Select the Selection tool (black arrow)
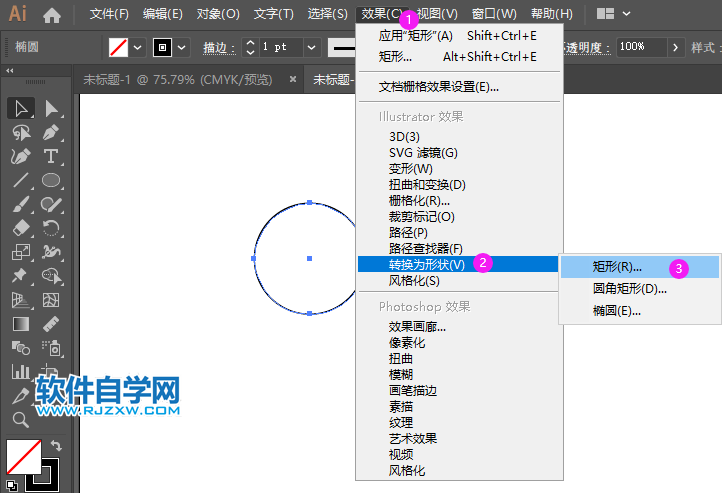Viewport: 722px width, 493px height. point(20,108)
